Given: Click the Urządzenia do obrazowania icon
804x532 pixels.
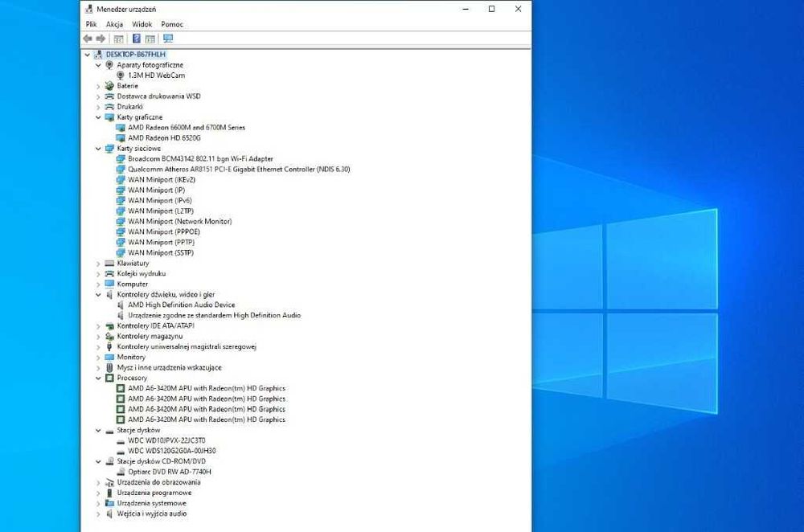Looking at the screenshot, I should (x=109, y=482).
